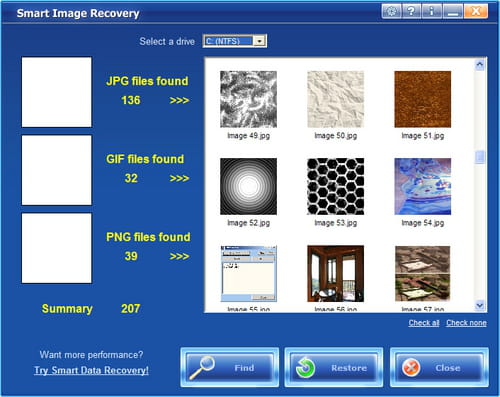Open Try Smart Data Recovery link
Viewport: 500px width, 397px height.
coord(91,370)
